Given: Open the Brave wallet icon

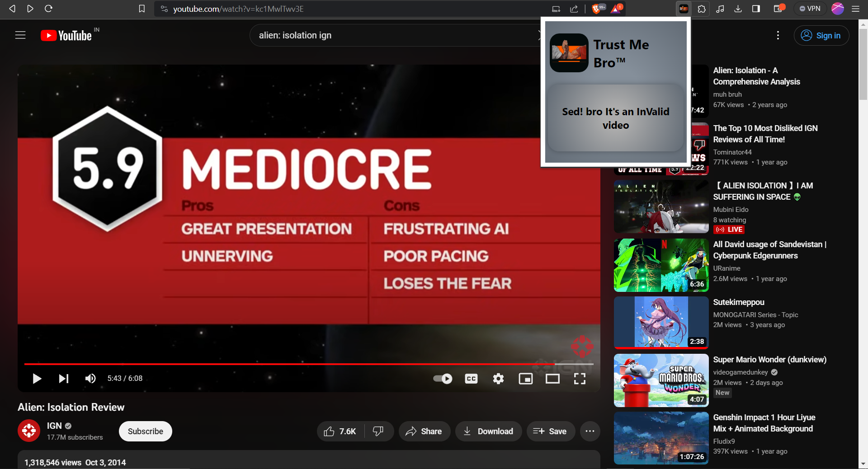Looking at the screenshot, I should (779, 9).
